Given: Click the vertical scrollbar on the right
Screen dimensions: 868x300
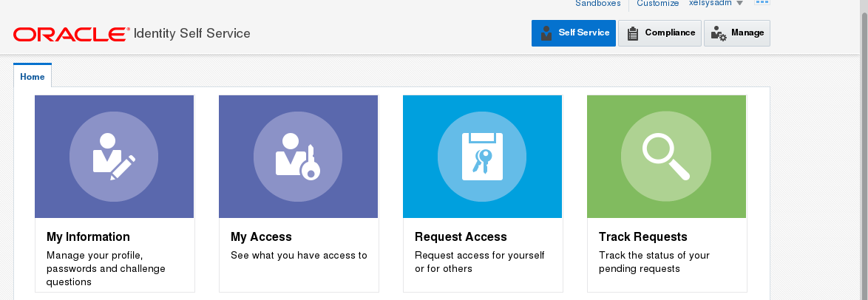Looking at the screenshot, I should click(861, 148).
